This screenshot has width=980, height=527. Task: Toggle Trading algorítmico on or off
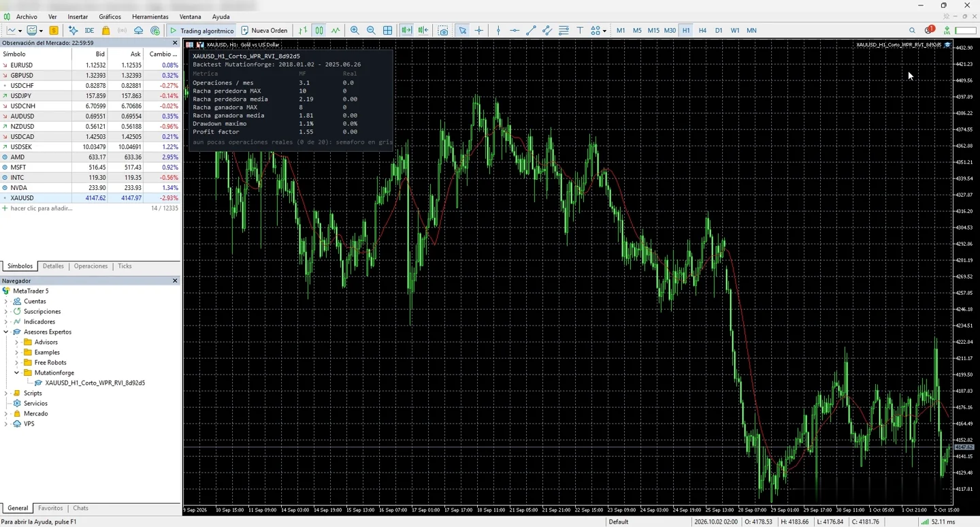tap(201, 31)
